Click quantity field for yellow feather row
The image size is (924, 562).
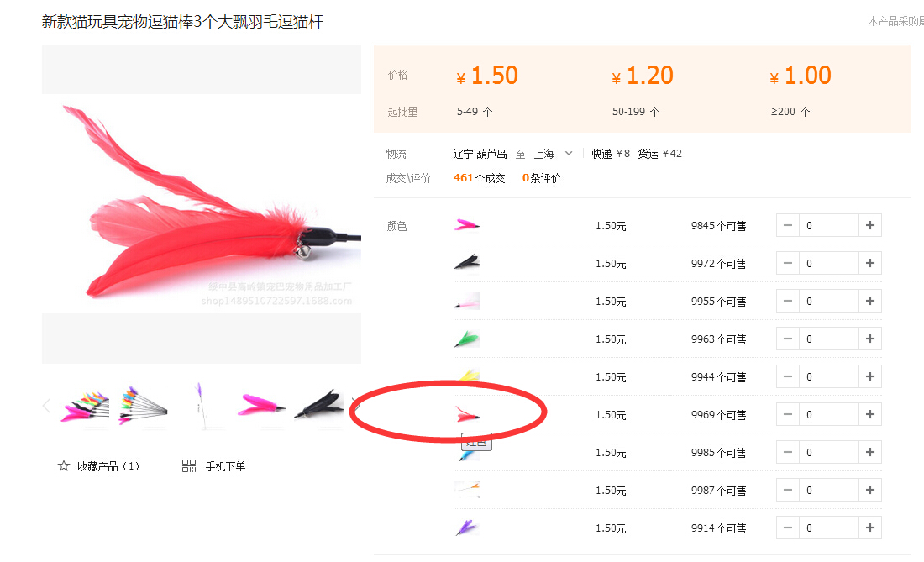pos(828,376)
